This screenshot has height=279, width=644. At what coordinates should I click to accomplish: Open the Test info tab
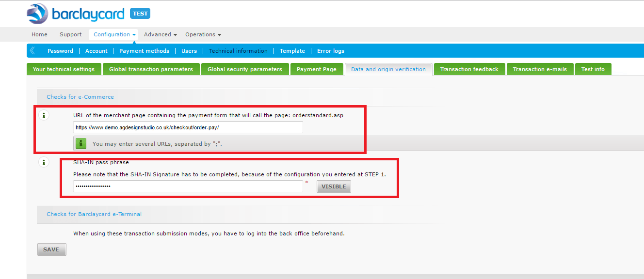[x=593, y=69]
